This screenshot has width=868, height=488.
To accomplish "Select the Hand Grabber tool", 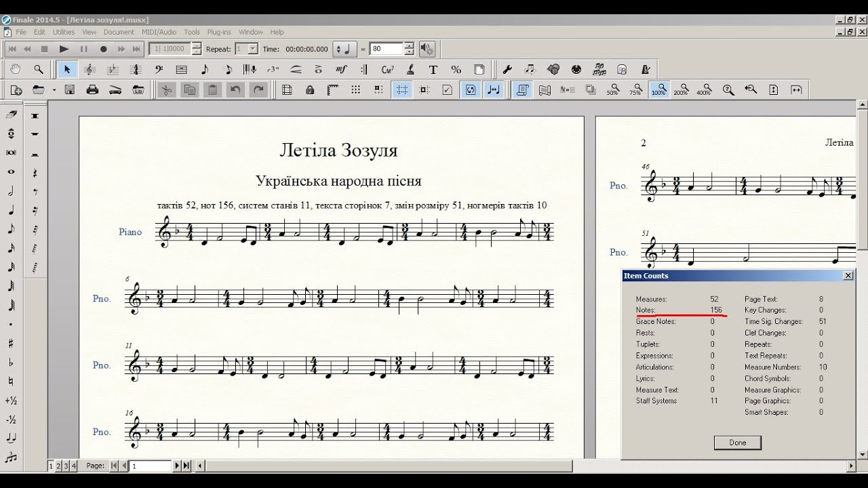I will click(16, 69).
